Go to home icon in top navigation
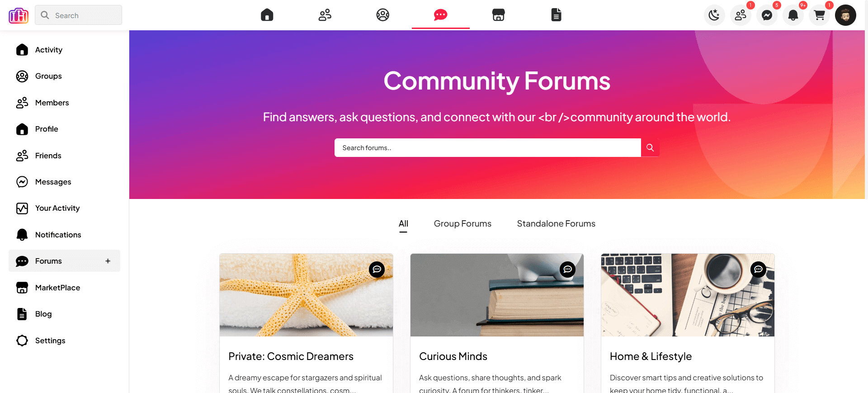The height and width of the screenshot is (393, 868). pyautogui.click(x=267, y=15)
